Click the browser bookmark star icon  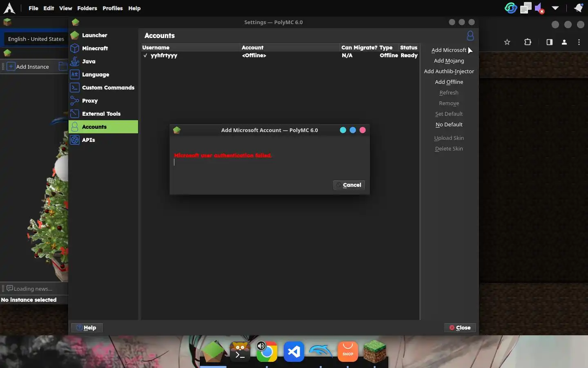(507, 42)
